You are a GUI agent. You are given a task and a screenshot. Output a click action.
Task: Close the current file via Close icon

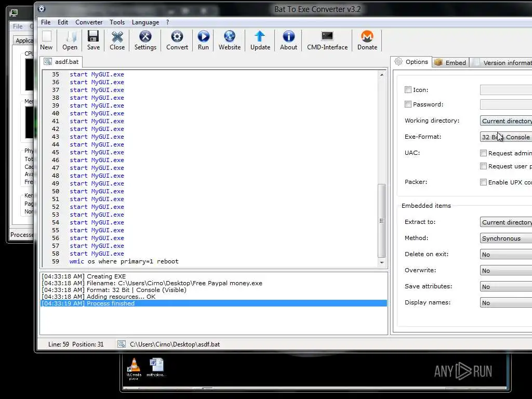coord(117,36)
